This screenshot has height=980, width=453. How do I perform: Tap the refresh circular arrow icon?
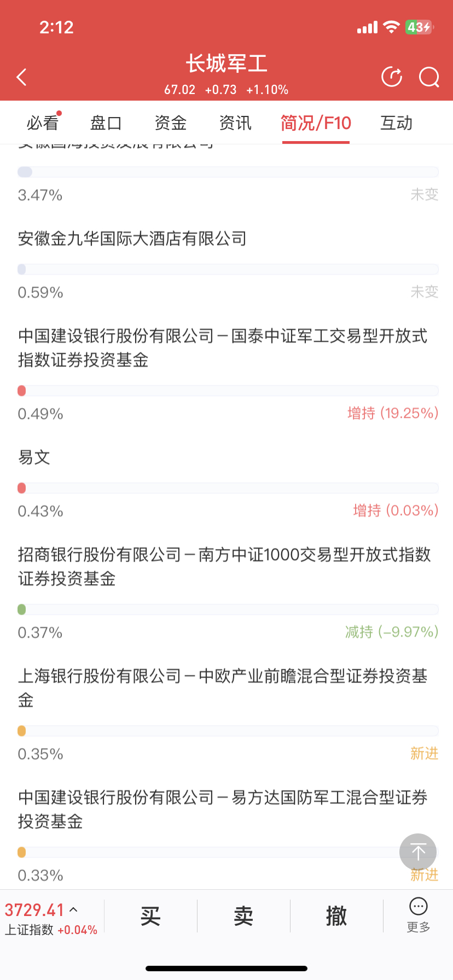point(392,77)
